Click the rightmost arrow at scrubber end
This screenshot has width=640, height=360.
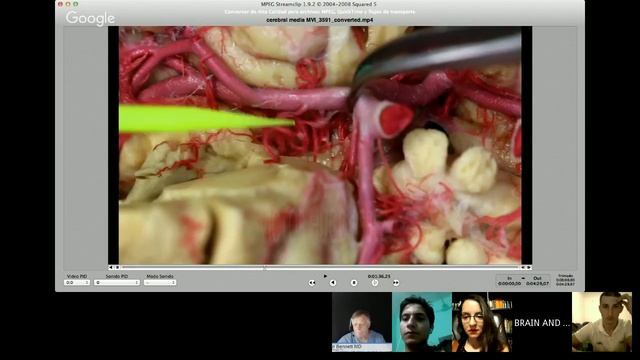click(529, 267)
